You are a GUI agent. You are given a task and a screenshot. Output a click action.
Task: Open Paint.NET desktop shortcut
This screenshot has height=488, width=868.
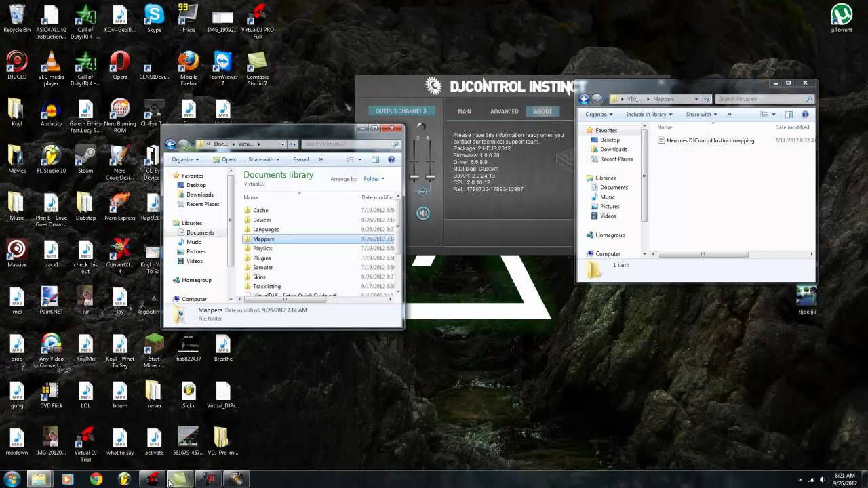click(x=51, y=300)
